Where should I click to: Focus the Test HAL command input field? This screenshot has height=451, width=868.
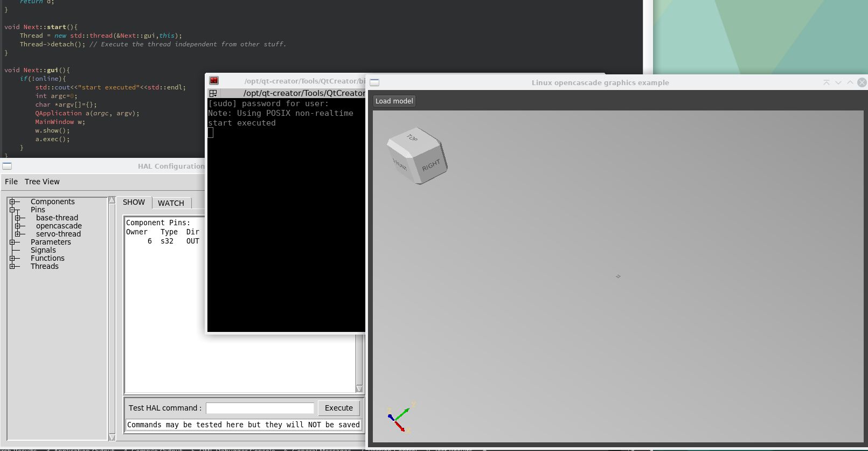point(260,408)
